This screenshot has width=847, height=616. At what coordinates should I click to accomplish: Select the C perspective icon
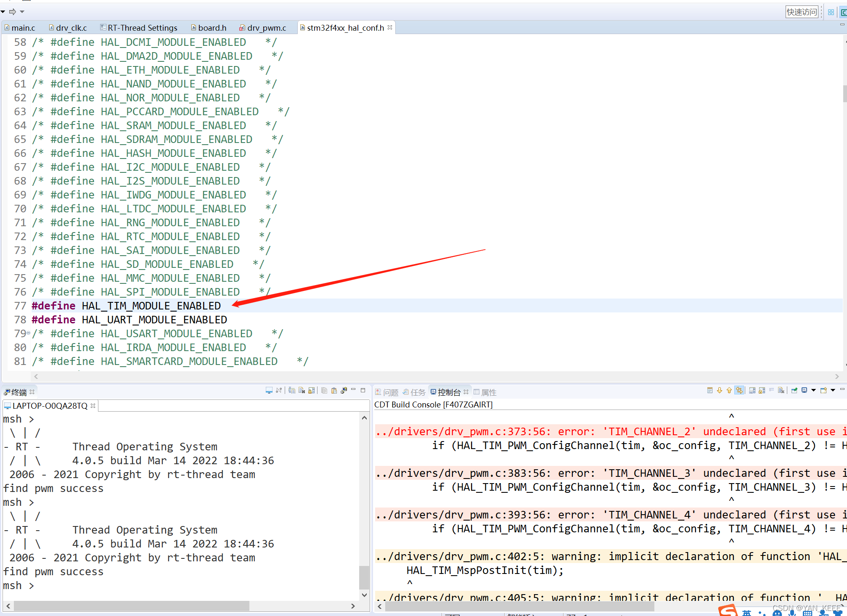coord(843,12)
